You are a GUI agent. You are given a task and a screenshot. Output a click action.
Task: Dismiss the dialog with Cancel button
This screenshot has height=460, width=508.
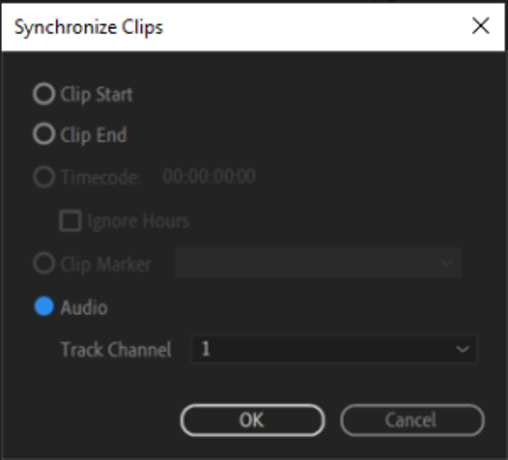click(x=412, y=420)
